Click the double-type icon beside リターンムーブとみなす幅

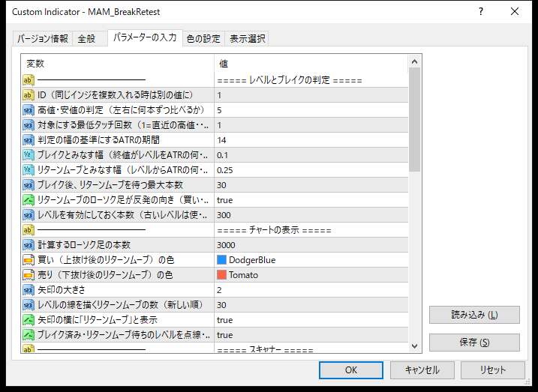point(29,170)
